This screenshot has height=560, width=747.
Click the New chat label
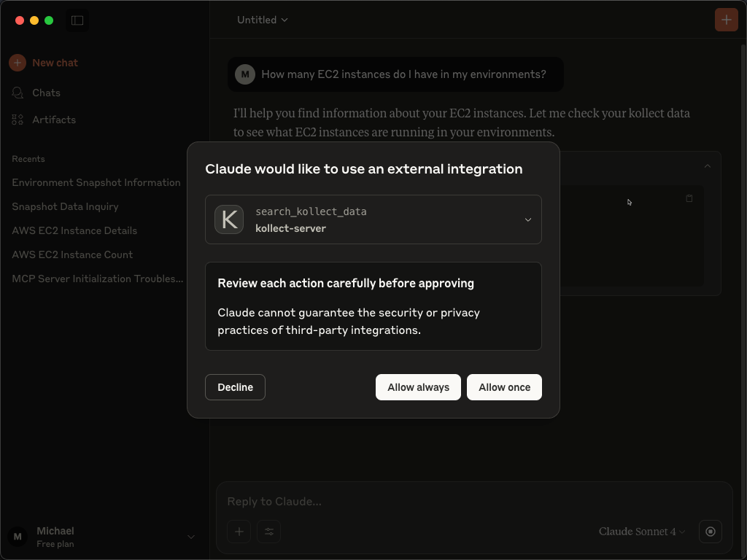tap(55, 63)
